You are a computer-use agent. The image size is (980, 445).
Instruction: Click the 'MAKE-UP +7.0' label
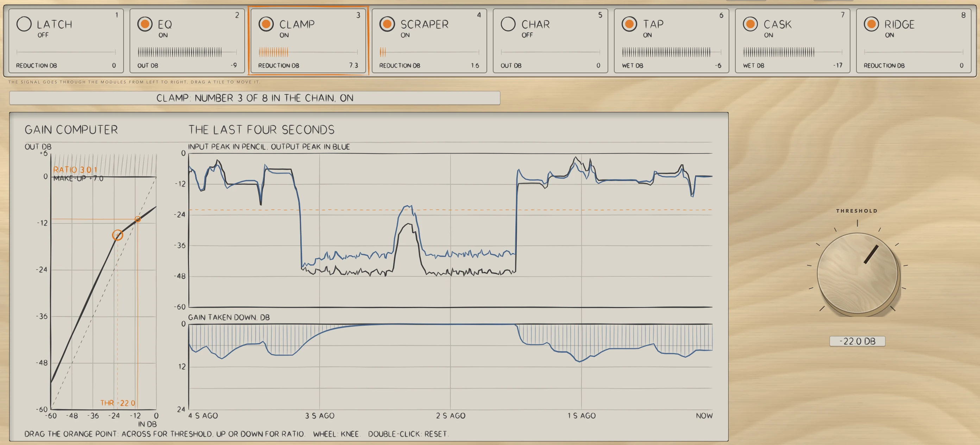click(x=78, y=178)
